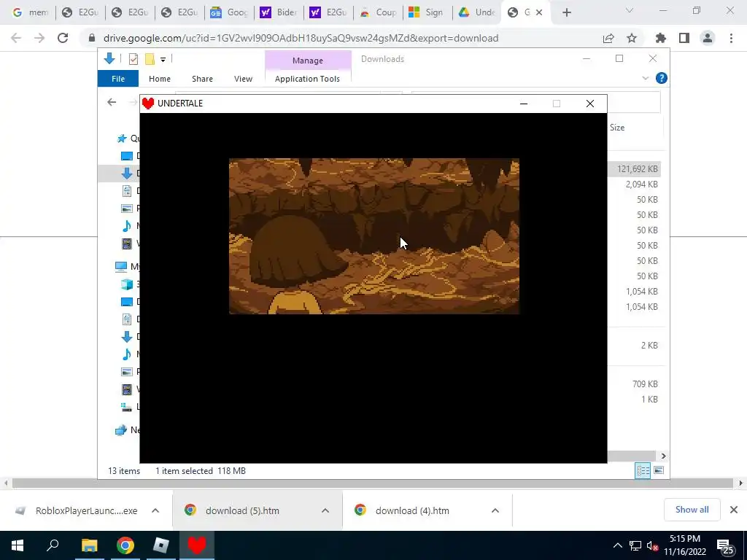Switch to the Sign in Microsoft tab
Image resolution: width=747 pixels, height=560 pixels.
[x=427, y=12]
